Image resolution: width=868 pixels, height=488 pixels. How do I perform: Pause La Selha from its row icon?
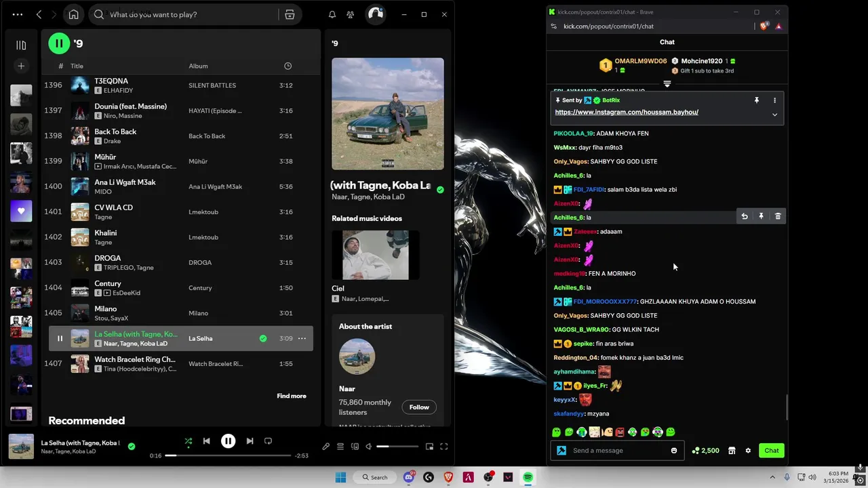60,338
